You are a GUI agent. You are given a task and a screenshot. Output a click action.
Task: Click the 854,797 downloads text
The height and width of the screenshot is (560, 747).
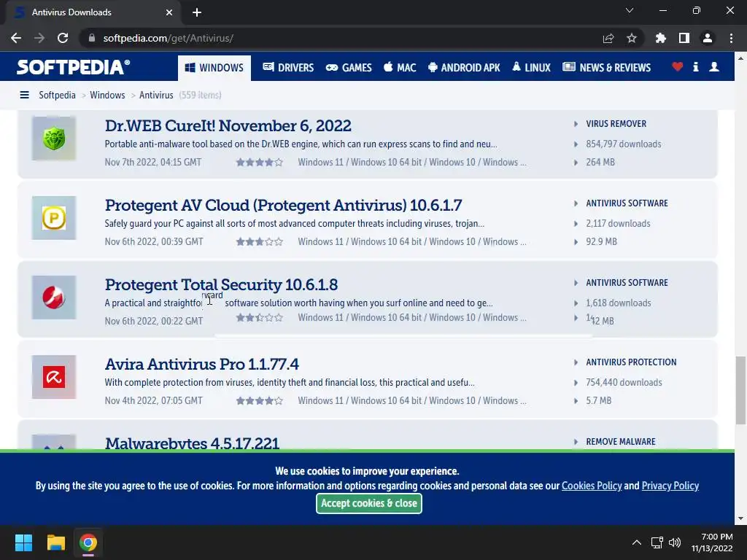624,144
